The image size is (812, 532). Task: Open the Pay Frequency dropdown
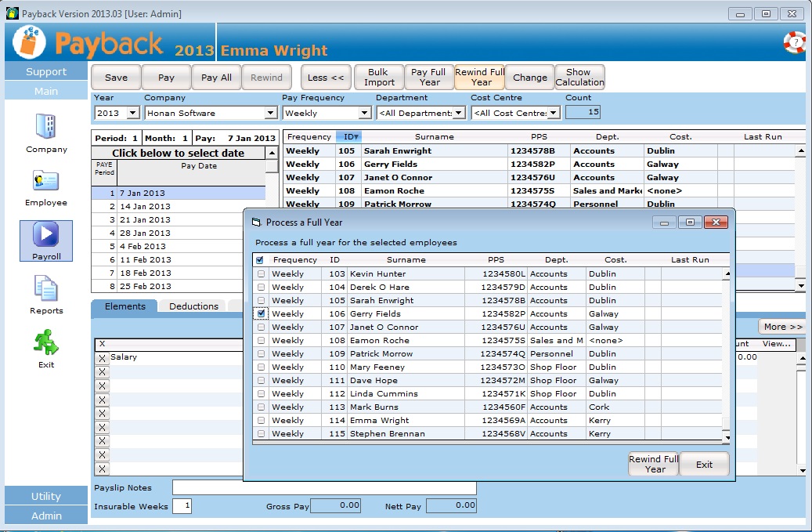364,114
